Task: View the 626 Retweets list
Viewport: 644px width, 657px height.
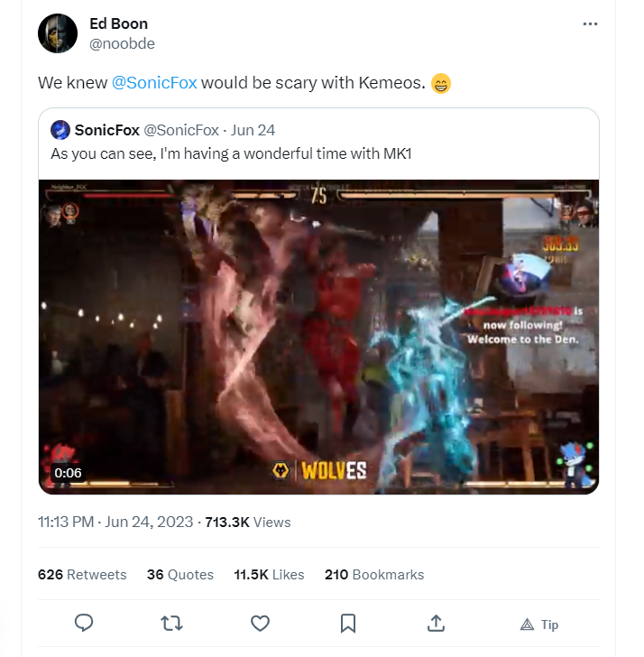Action: [x=82, y=575]
